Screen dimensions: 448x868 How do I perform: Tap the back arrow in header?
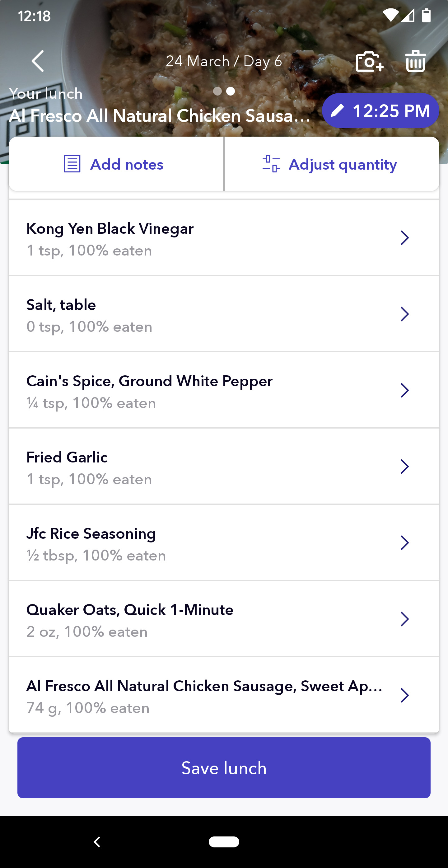(x=38, y=61)
